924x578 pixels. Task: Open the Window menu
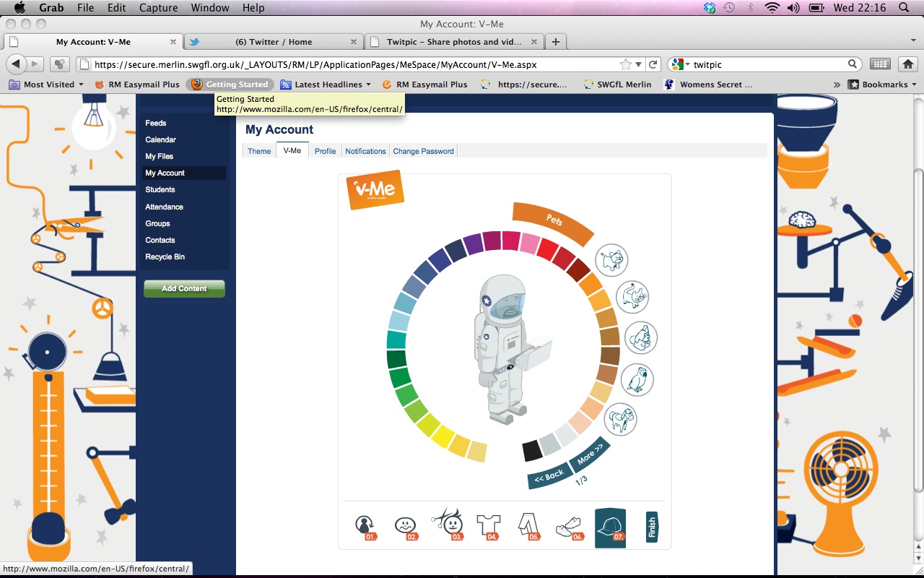coord(210,8)
